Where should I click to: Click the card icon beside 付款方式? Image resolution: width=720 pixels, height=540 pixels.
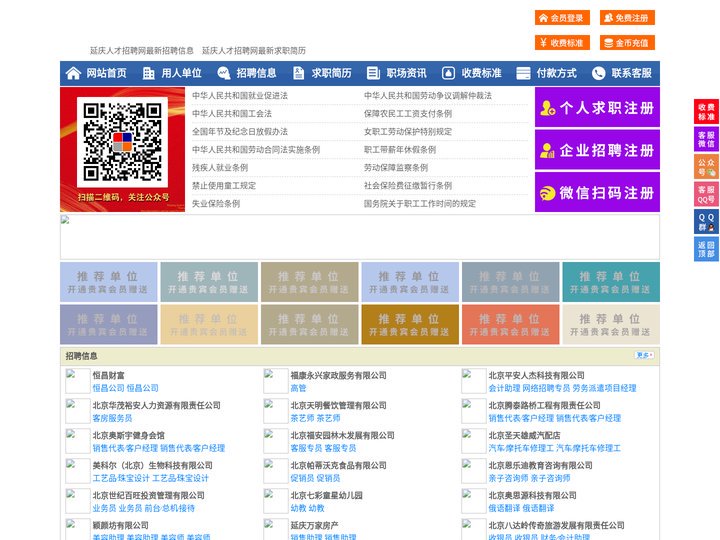523,73
